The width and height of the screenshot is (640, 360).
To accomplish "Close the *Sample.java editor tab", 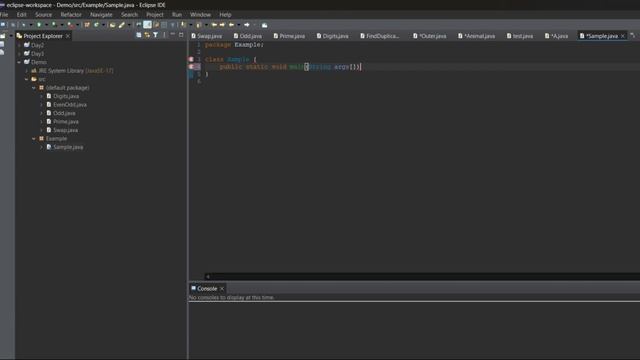I will pyautogui.click(x=622, y=36).
